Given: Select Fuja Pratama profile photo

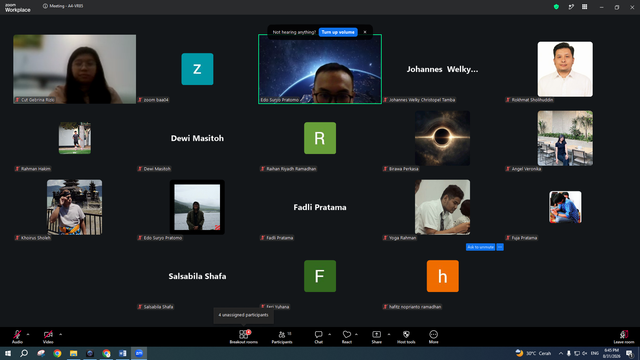Looking at the screenshot, I should coord(565,207).
